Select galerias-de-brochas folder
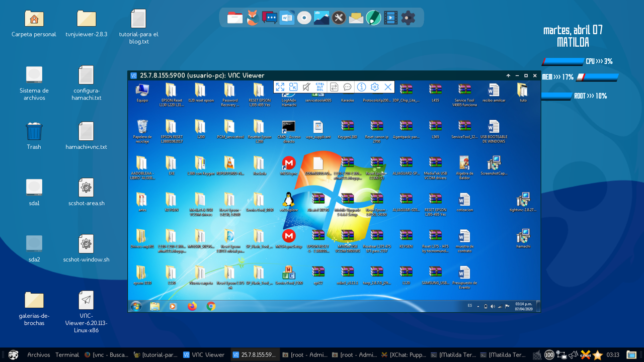644x362 pixels. (34, 308)
